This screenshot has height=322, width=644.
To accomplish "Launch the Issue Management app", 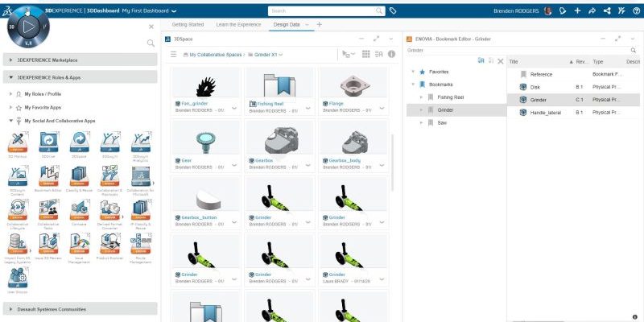I will [79, 244].
